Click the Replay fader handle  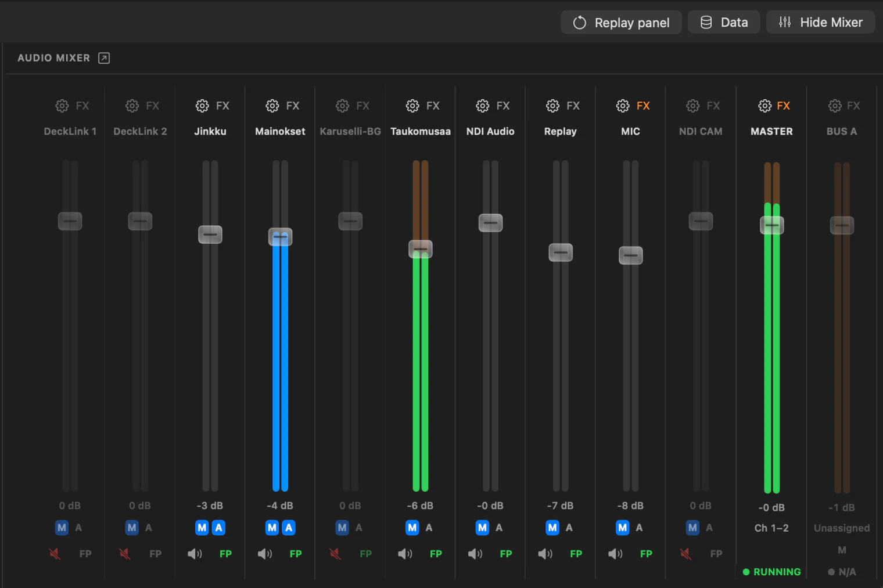point(561,252)
